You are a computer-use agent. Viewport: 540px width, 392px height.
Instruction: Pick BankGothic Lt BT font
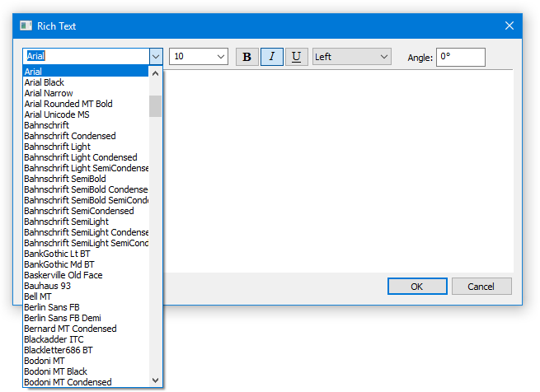(x=86, y=254)
